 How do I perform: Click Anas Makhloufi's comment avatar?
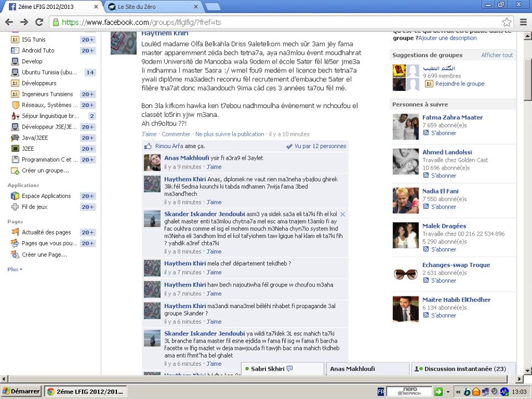[x=152, y=162]
